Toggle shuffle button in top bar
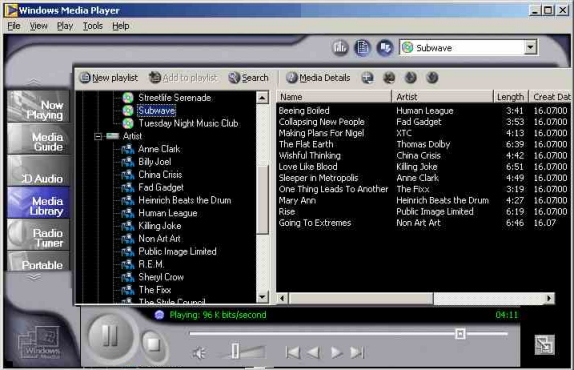The image size is (574, 370). (385, 48)
